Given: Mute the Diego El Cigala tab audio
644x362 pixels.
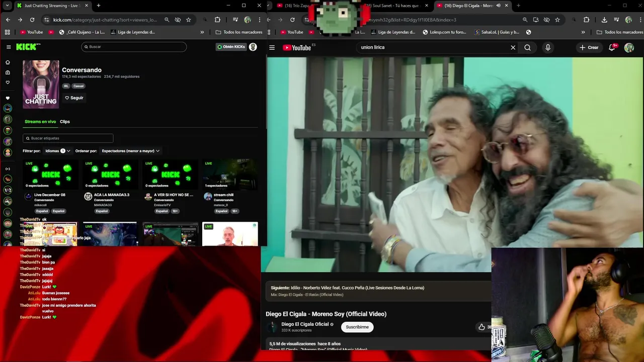Looking at the screenshot, I should tap(498, 6).
